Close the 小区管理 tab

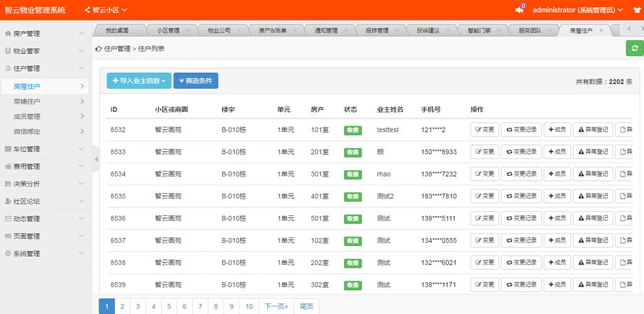click(x=188, y=30)
